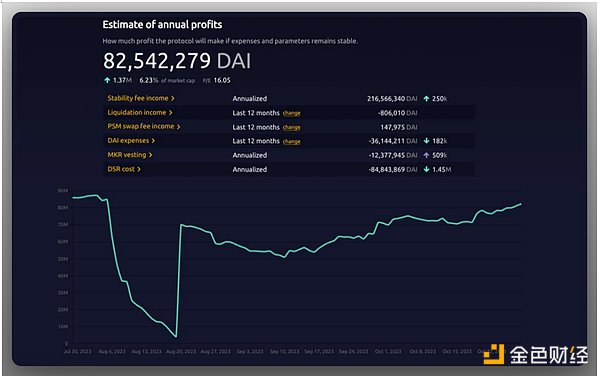The width and height of the screenshot is (600, 376).
Task: Click the purple up arrow beside 509k
Action: click(x=426, y=155)
